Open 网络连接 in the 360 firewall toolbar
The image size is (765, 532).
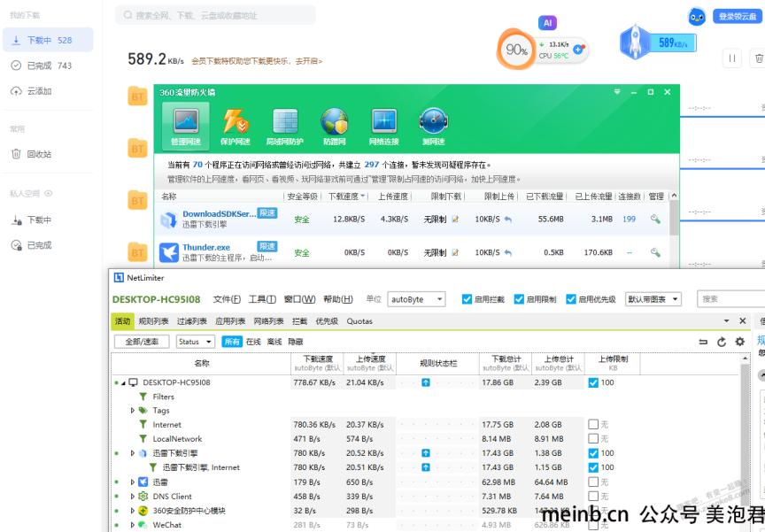pos(384,127)
